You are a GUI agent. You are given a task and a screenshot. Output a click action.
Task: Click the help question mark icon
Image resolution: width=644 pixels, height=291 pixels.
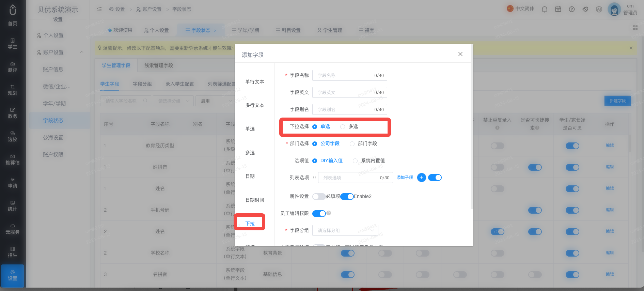tap(572, 9)
